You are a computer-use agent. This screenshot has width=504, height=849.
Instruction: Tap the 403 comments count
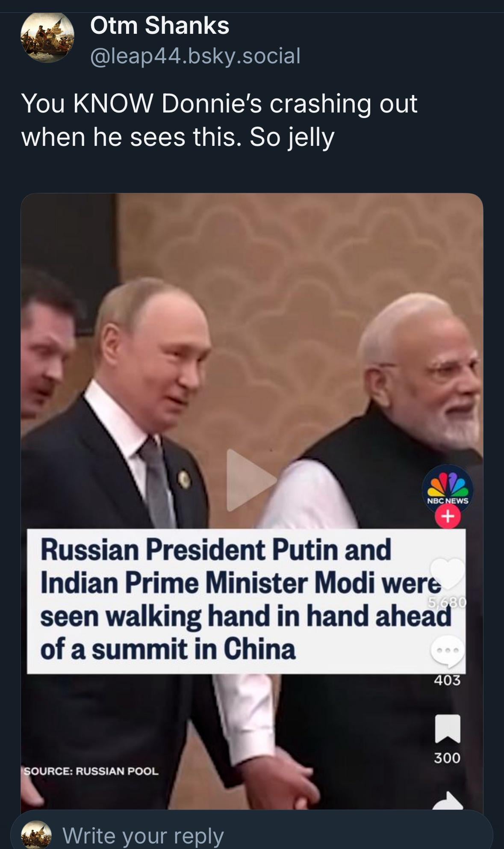pyautogui.click(x=447, y=680)
